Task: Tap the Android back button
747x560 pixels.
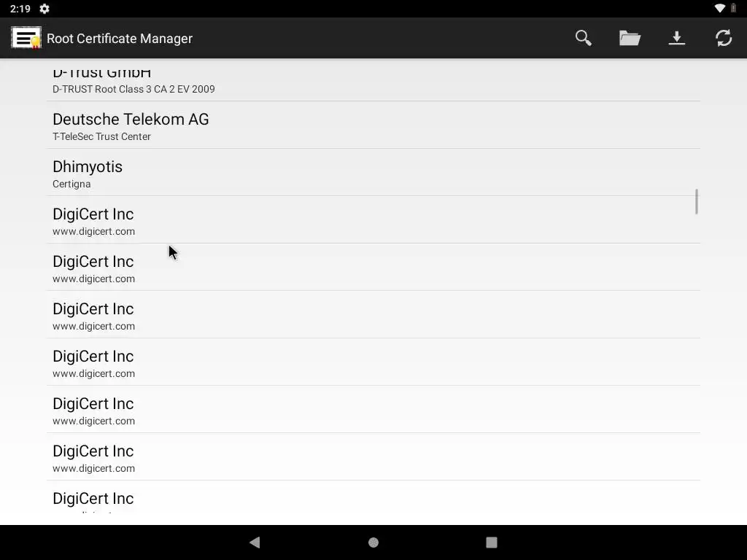Action: pyautogui.click(x=255, y=542)
